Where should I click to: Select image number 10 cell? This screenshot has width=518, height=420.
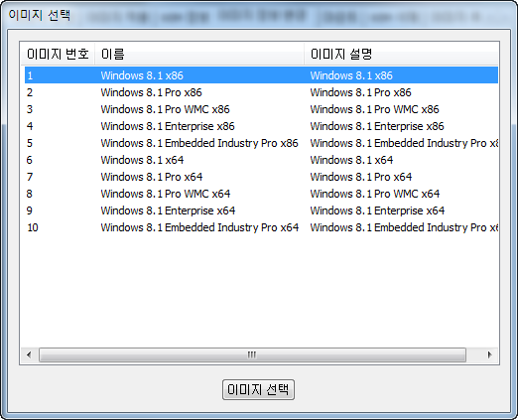(33, 227)
